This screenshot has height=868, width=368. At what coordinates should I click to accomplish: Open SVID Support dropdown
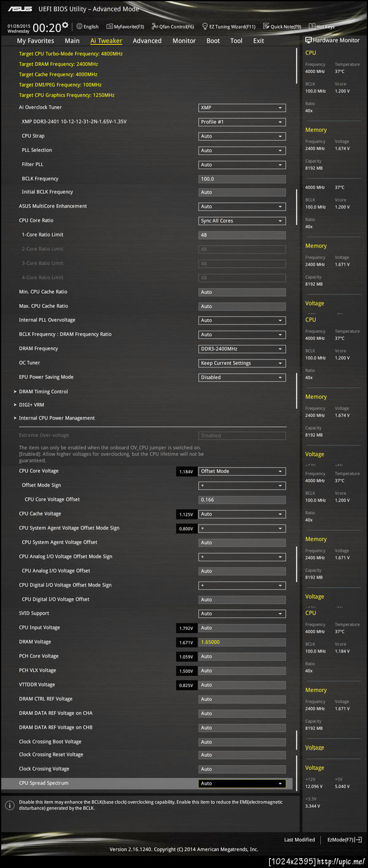click(242, 613)
